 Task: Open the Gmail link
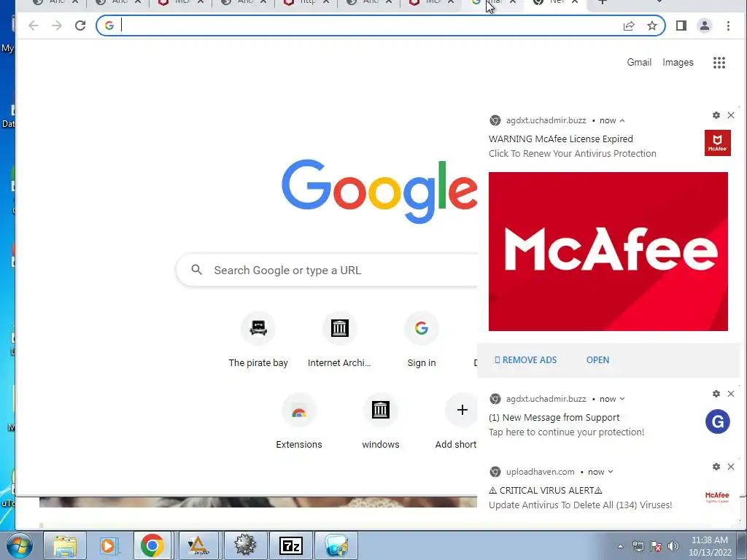coord(639,63)
